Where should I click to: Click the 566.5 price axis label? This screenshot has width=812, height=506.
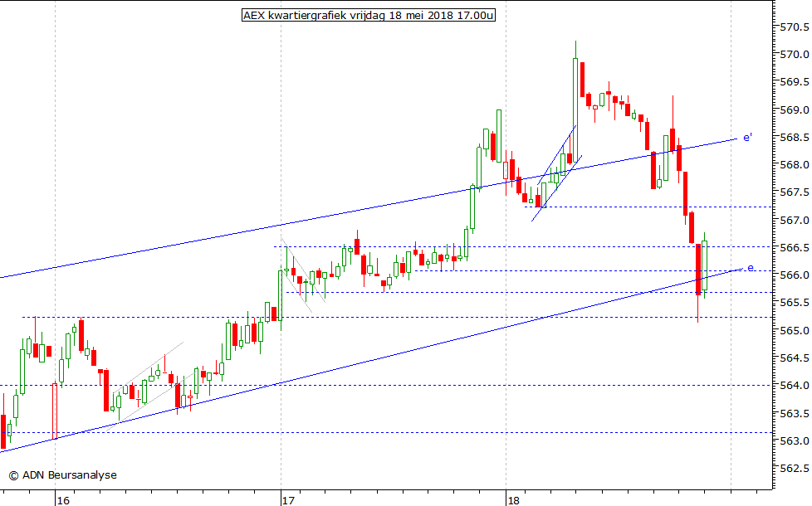(795, 248)
